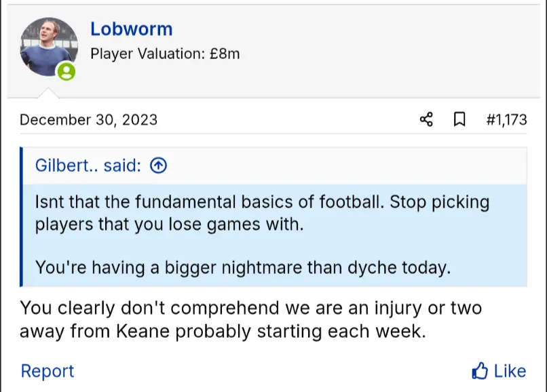Click the "Gilbert.. said:" quote link

[x=88, y=166]
